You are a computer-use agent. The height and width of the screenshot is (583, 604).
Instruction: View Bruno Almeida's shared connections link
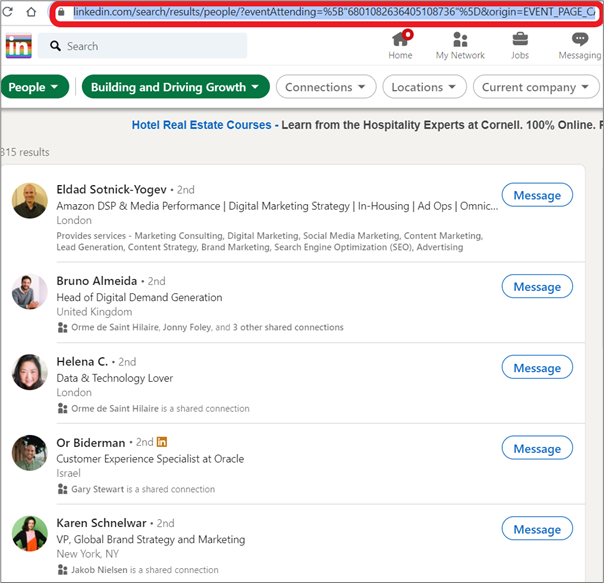(207, 327)
